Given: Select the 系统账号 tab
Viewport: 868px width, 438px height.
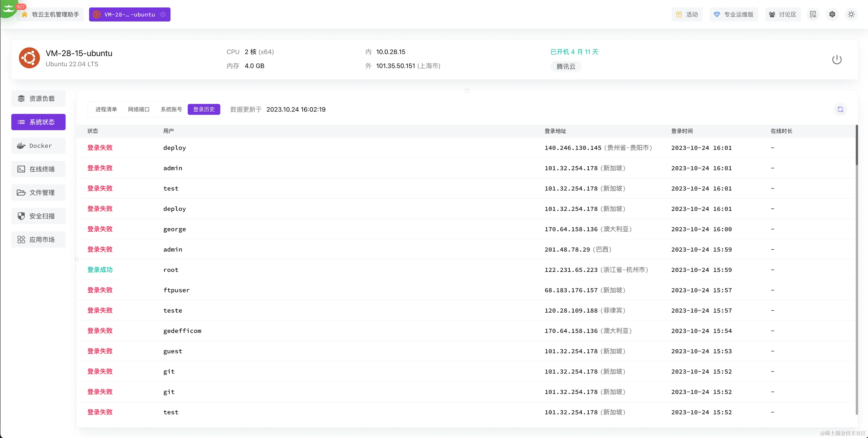Looking at the screenshot, I should pos(171,109).
